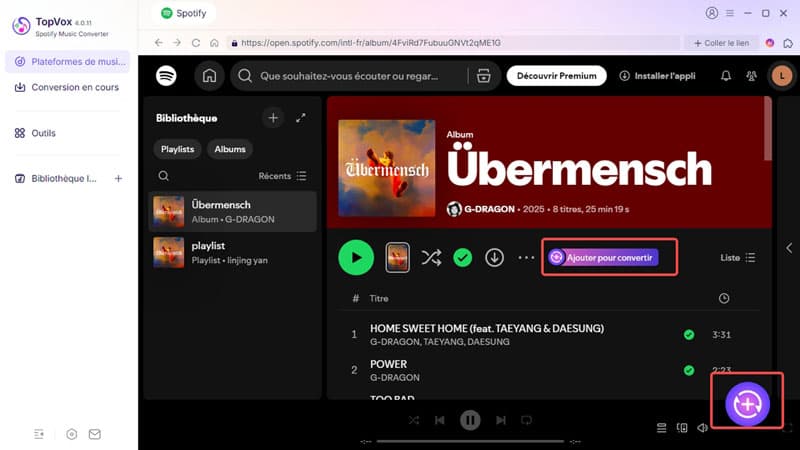Open Plateformes de musique sidebar item
The image size is (800, 450).
pos(67,62)
